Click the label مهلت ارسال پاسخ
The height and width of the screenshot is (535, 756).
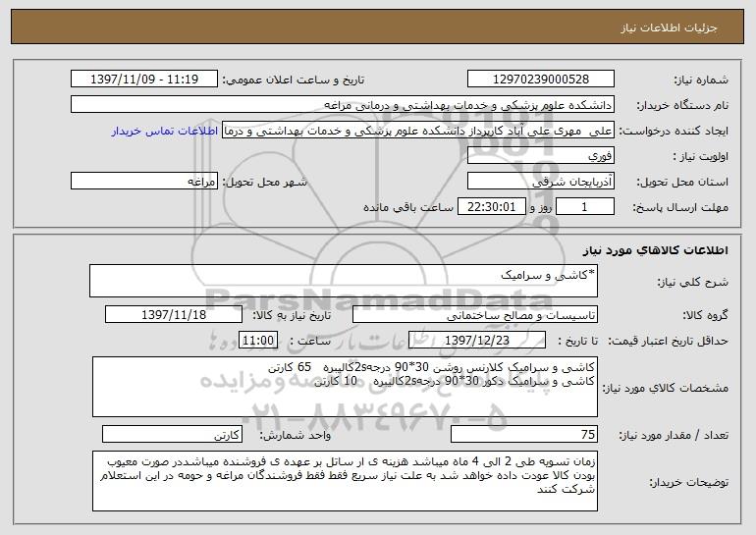680,208
